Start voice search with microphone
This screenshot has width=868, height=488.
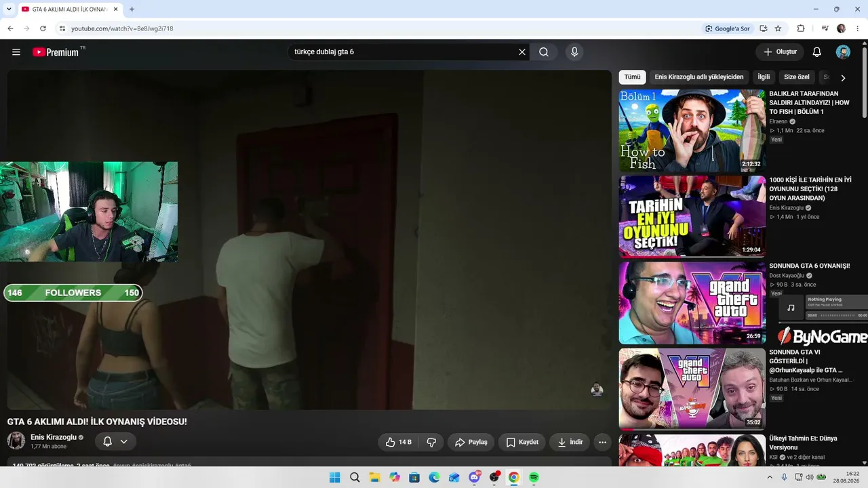click(574, 52)
